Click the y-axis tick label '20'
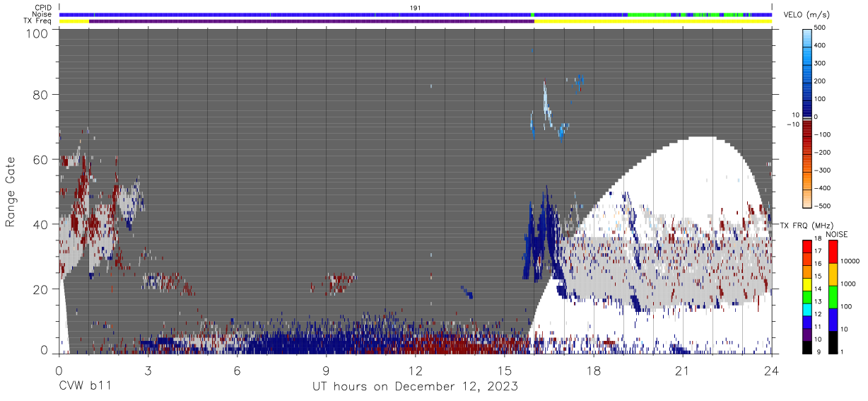 point(40,289)
